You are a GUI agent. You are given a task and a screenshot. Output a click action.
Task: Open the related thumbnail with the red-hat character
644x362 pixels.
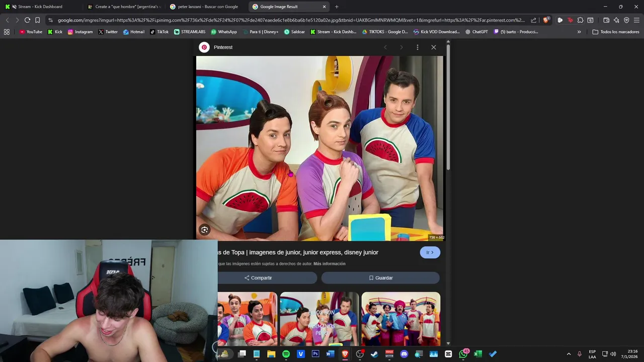[400, 318]
